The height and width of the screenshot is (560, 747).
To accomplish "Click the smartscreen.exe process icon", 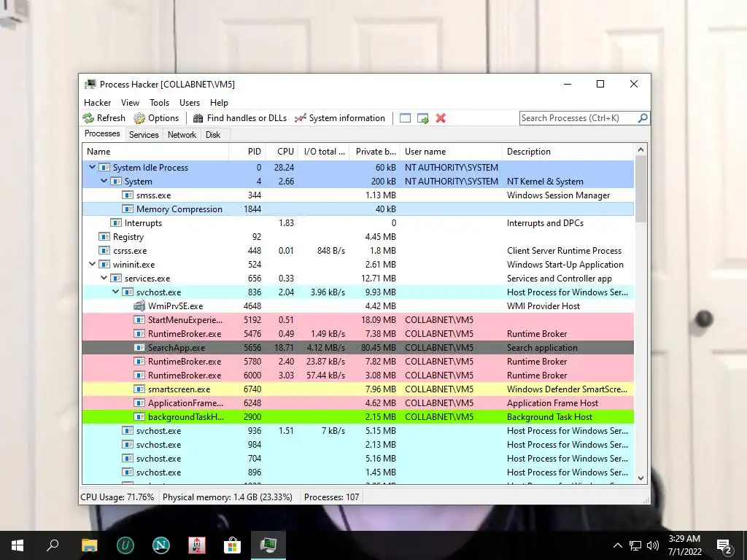I will [139, 389].
